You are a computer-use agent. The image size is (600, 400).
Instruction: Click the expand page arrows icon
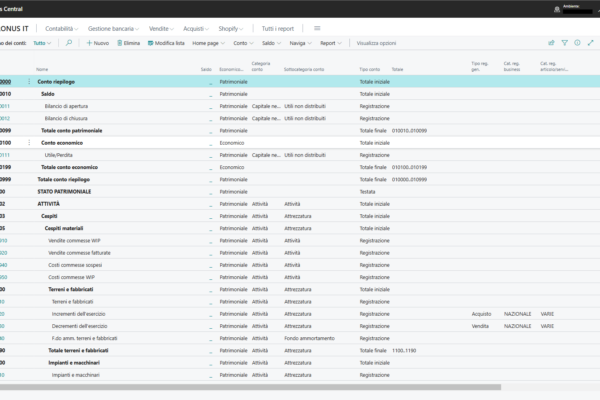point(590,43)
